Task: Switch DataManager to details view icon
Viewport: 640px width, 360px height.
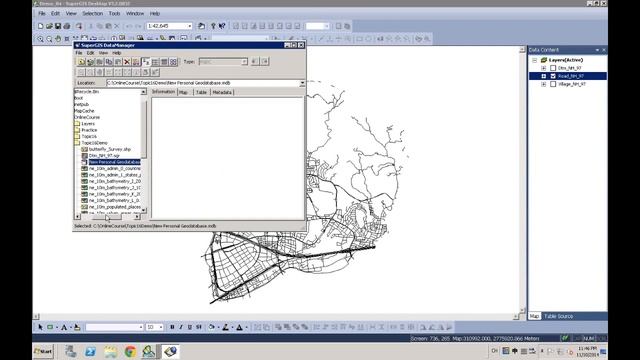Action: click(164, 62)
